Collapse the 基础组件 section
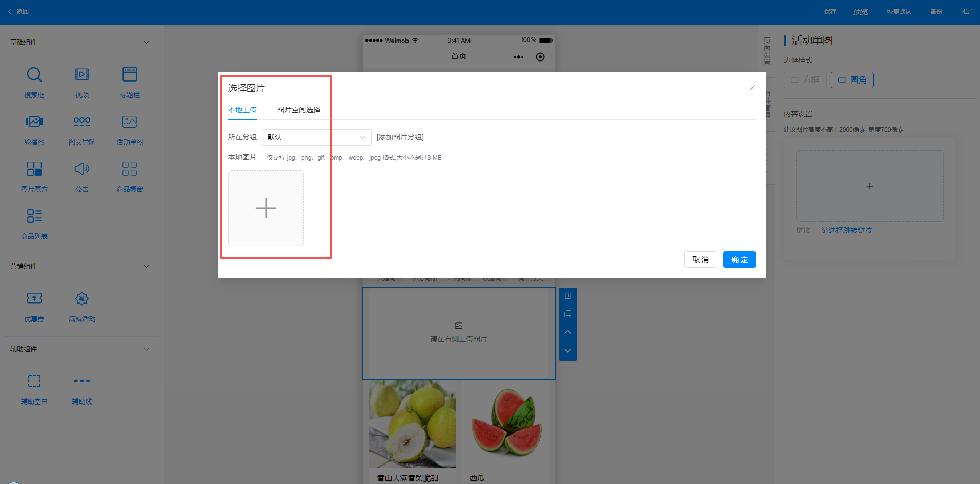The height and width of the screenshot is (484, 980). (146, 43)
